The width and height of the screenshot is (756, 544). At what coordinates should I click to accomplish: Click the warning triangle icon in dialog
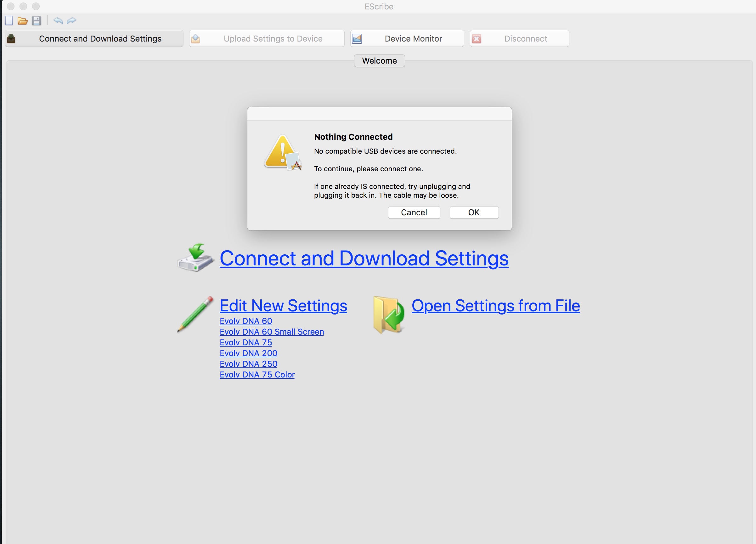(283, 153)
